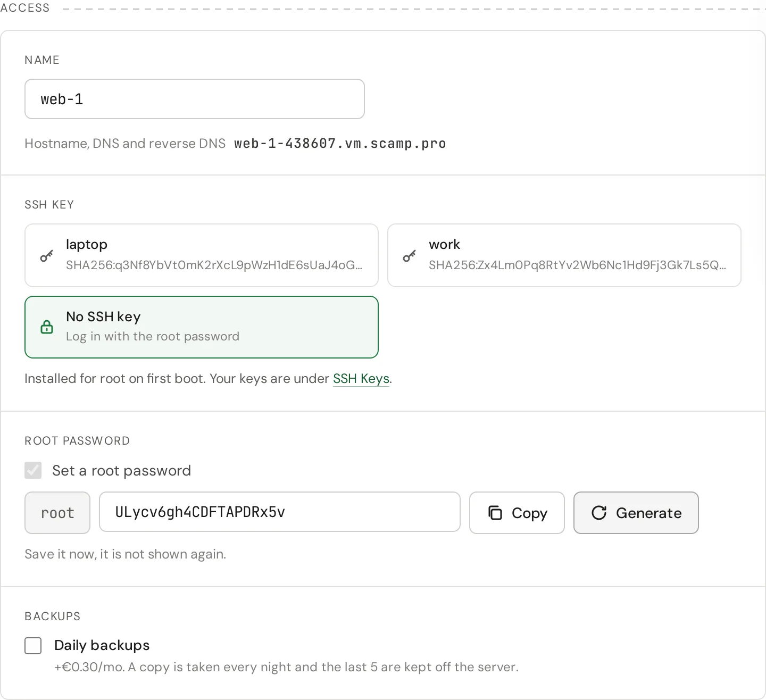
Task: Click the ROOT PASSWORD section heading
Action: 77,441
